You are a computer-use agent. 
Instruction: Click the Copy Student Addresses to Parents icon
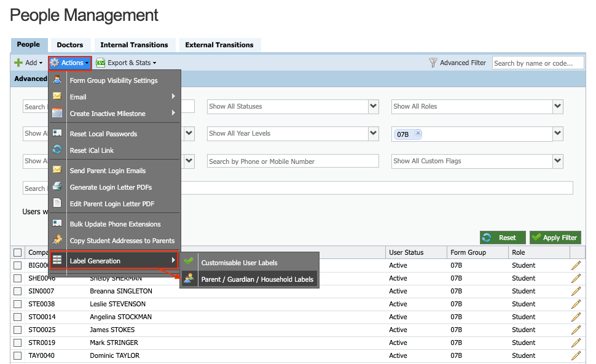pos(57,239)
